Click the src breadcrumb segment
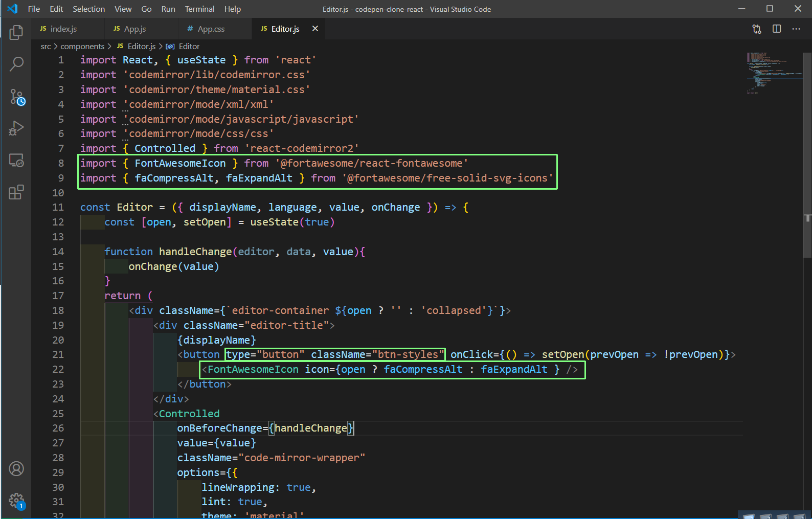The height and width of the screenshot is (519, 812). (x=46, y=46)
